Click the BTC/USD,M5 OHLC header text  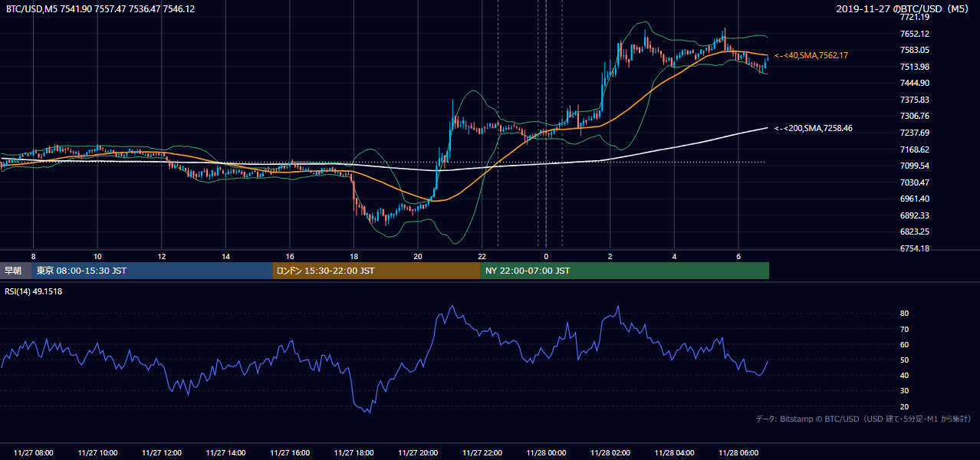[100, 8]
